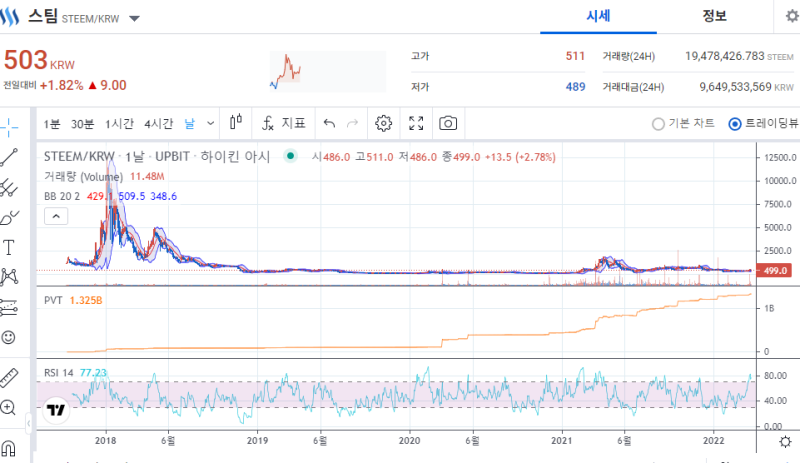Open page settings gear at top right
This screenshot has width=800, height=463.
791,16
